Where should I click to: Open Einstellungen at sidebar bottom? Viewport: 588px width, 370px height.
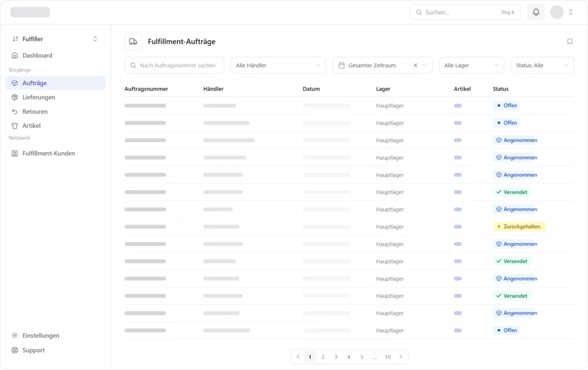pos(55,336)
